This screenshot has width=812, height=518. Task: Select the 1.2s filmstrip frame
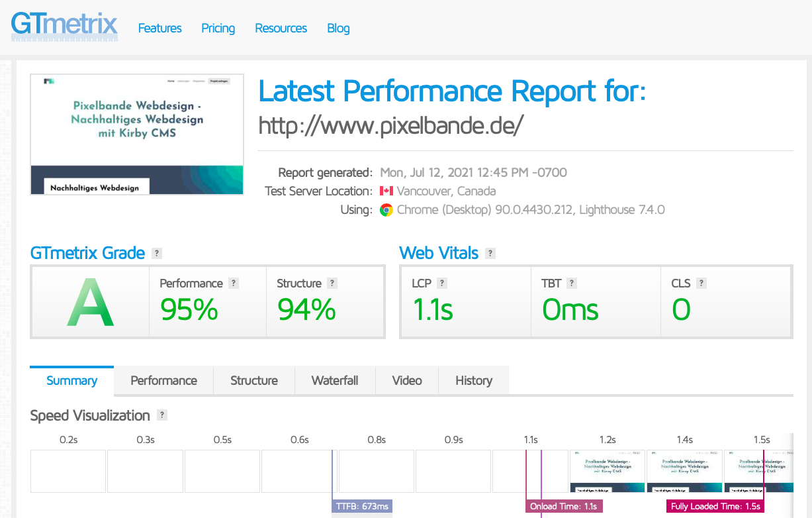click(x=608, y=472)
